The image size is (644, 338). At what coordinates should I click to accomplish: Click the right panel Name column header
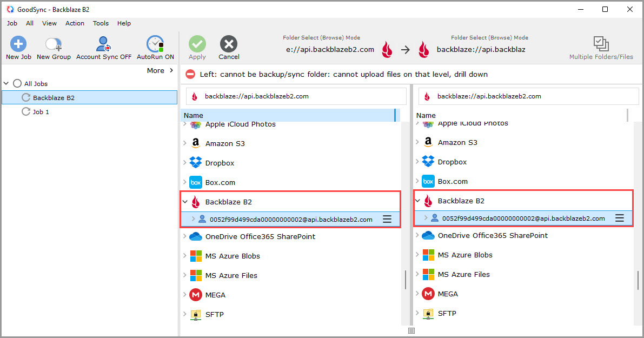[521, 115]
